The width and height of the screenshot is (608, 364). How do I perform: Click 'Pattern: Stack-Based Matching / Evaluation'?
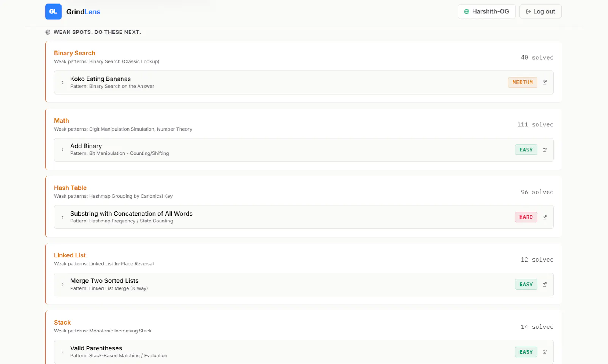pyautogui.click(x=119, y=356)
